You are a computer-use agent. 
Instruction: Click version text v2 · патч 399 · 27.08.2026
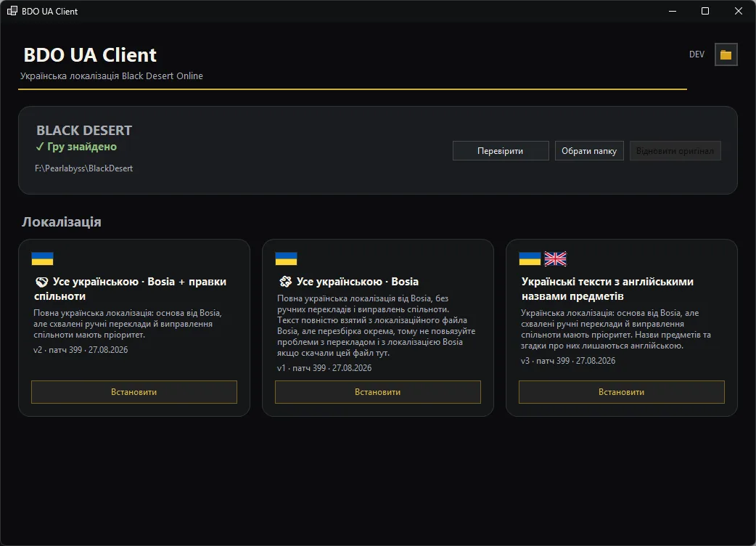click(81, 350)
